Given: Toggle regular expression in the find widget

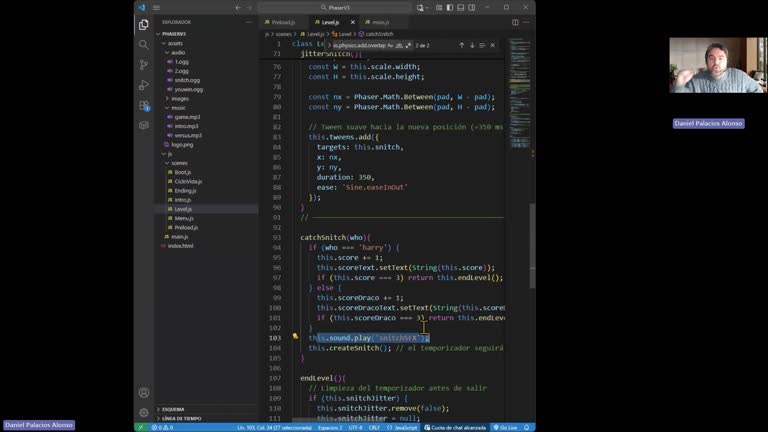Looking at the screenshot, I should click(x=408, y=45).
